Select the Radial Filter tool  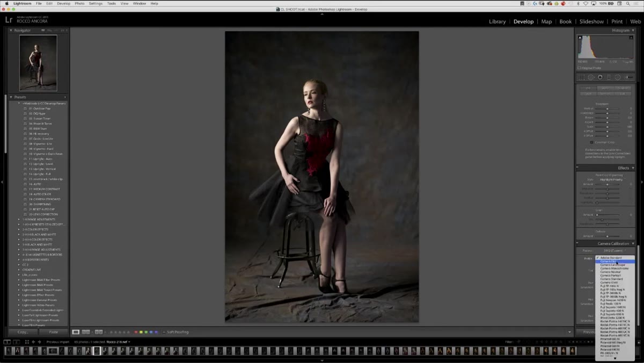[x=618, y=77]
